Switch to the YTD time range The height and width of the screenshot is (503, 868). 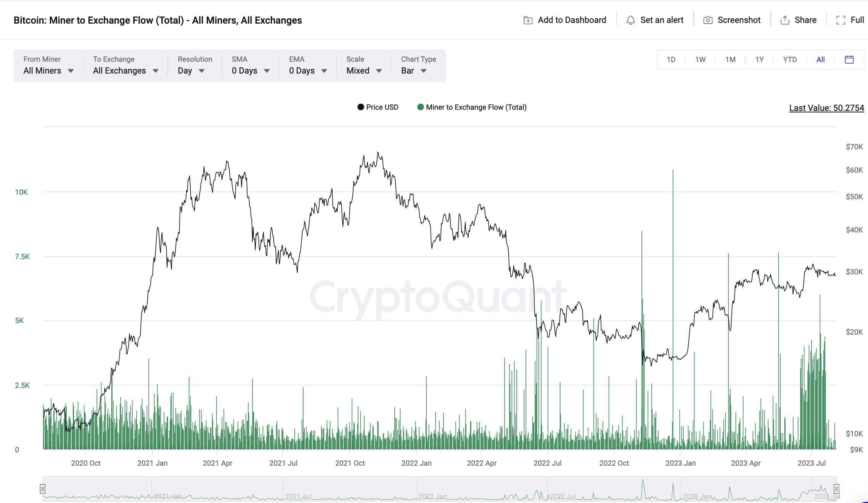click(790, 59)
